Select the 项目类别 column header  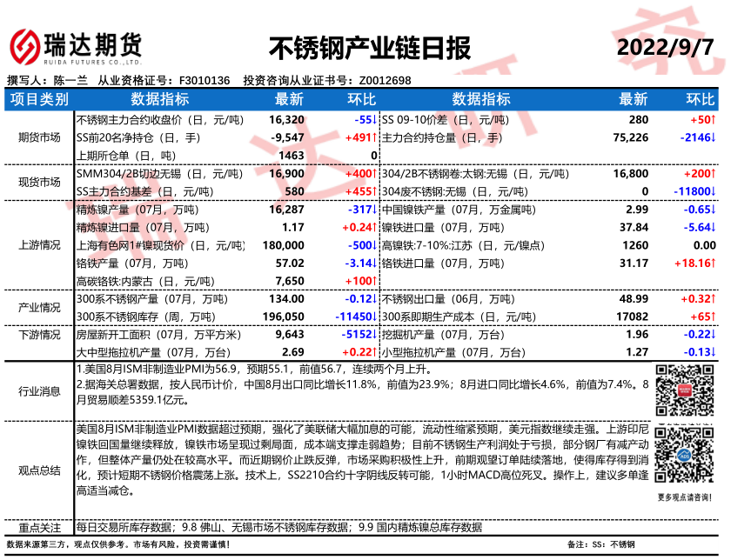click(38, 99)
